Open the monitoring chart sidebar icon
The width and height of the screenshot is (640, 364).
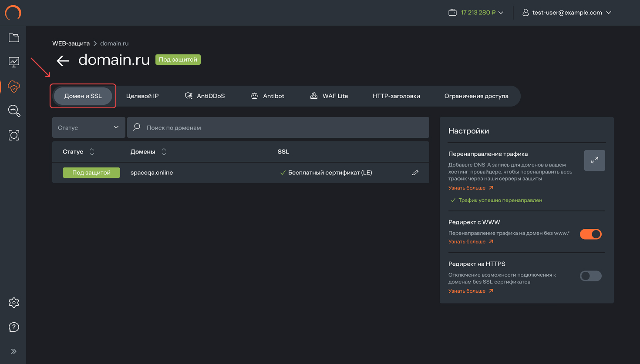click(14, 62)
